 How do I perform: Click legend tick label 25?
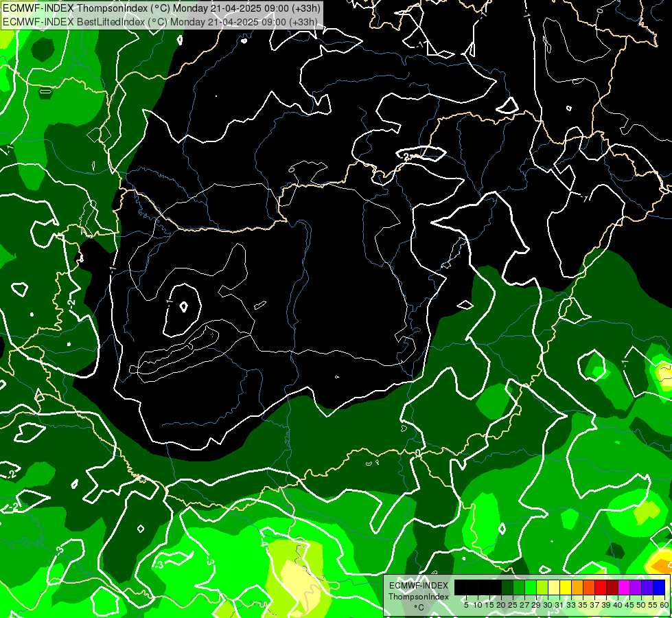point(513,605)
